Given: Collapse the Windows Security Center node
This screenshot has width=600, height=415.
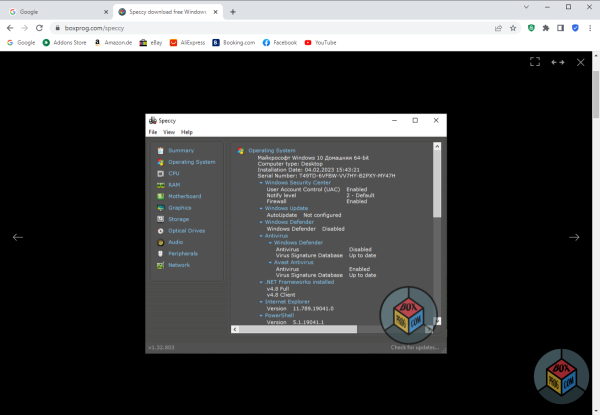Looking at the screenshot, I should pos(261,183).
